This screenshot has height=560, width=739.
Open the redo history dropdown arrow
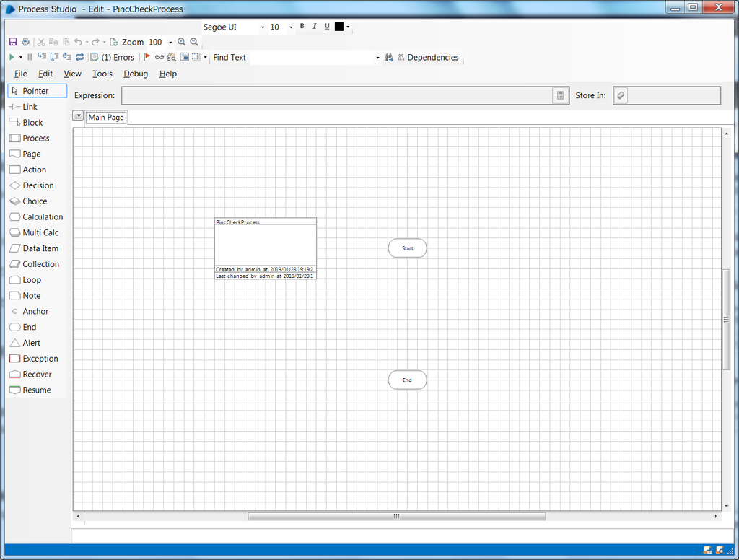pos(104,43)
